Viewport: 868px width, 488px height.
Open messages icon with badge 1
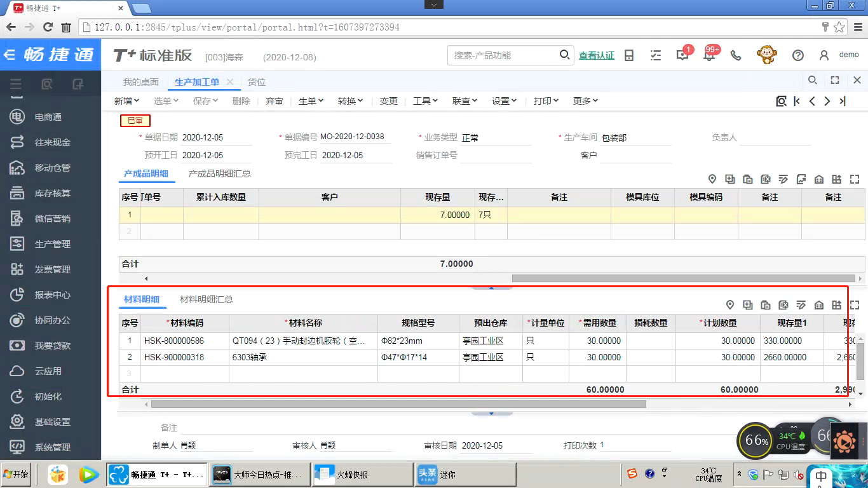[682, 55]
